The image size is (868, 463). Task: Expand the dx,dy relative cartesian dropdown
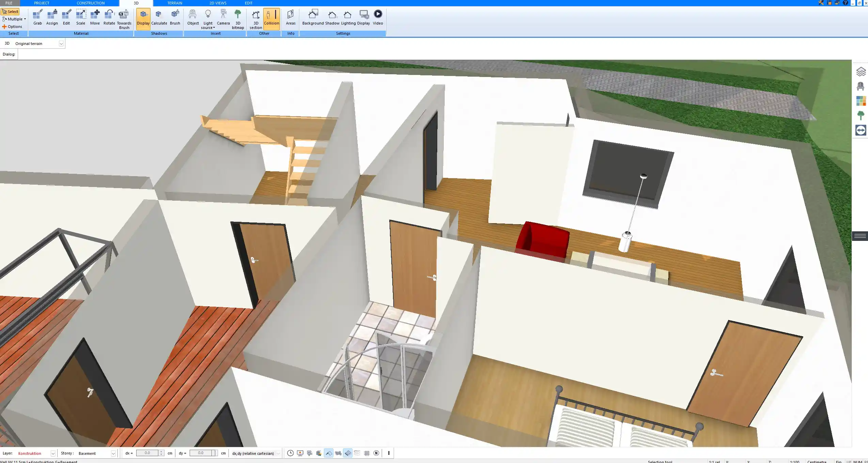(278, 453)
